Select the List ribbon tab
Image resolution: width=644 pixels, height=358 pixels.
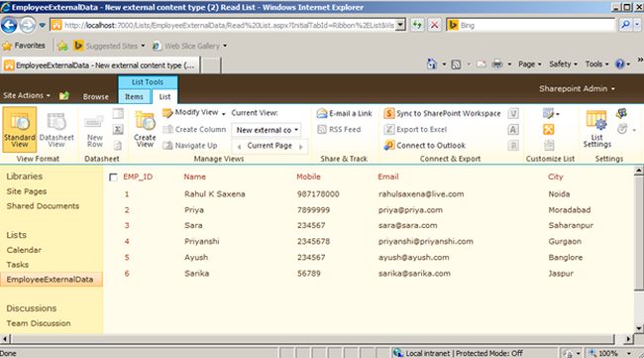pos(164,97)
